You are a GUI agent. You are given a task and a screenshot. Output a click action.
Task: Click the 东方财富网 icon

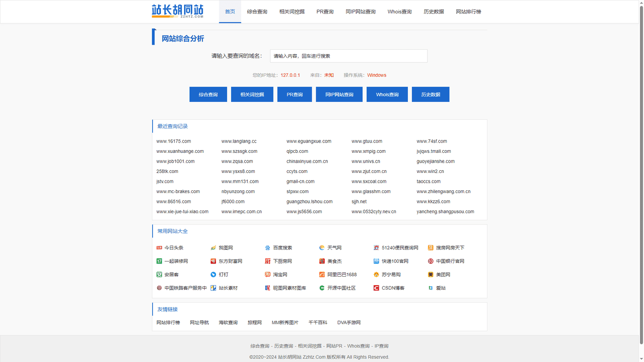tap(213, 261)
